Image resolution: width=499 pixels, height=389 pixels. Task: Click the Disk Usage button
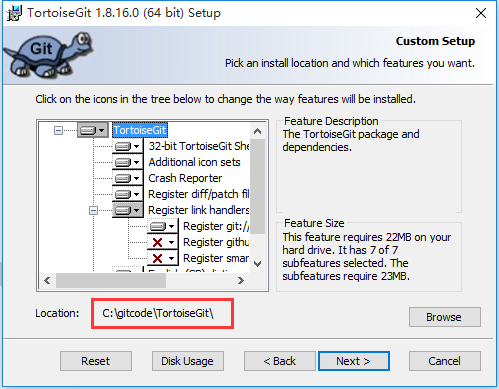pos(188,361)
